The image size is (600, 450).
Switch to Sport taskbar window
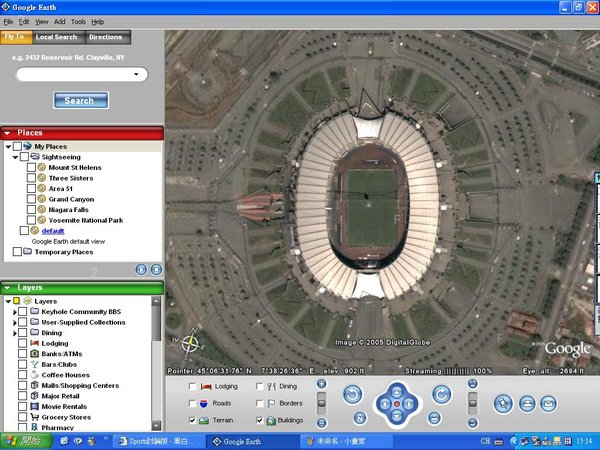point(158,441)
